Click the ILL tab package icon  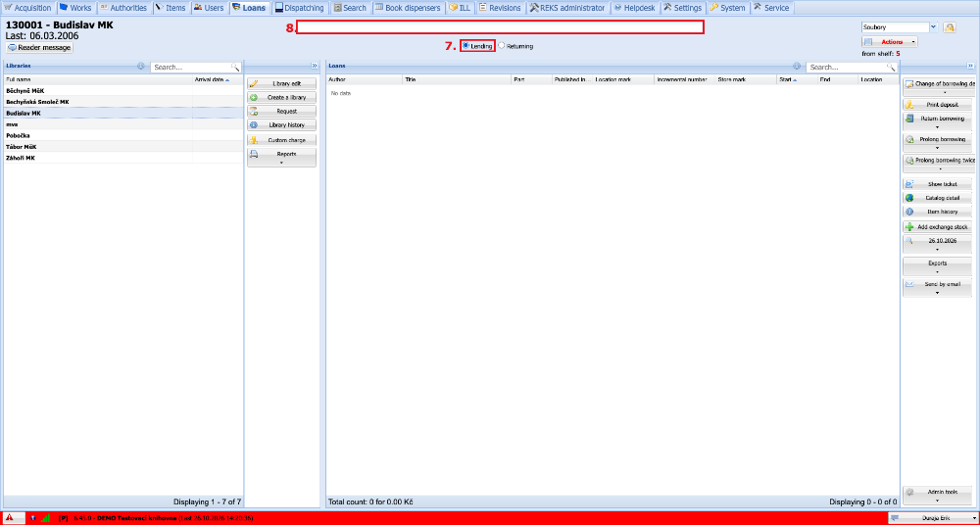coord(453,8)
